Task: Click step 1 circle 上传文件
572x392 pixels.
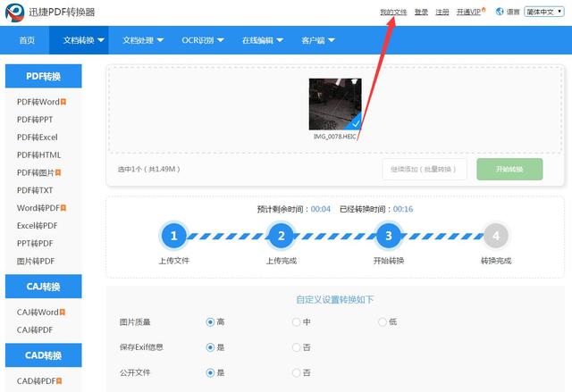Action: 174,236
